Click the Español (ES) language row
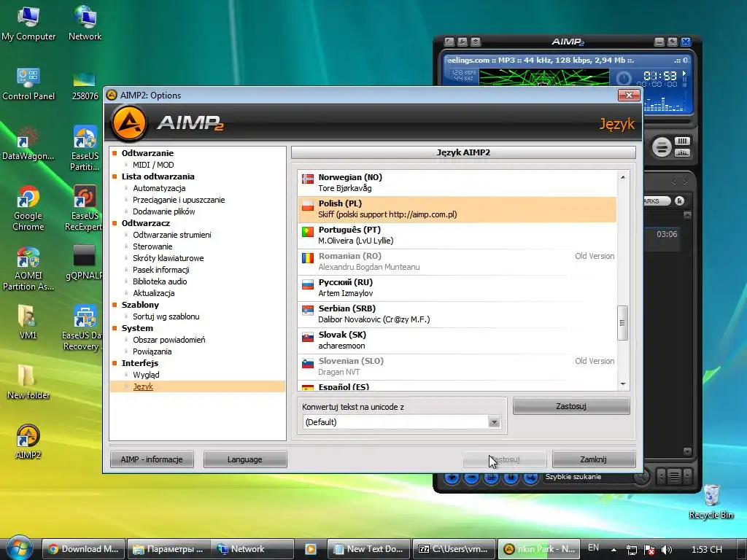Screen dimensions: 747x560 click(x=457, y=386)
